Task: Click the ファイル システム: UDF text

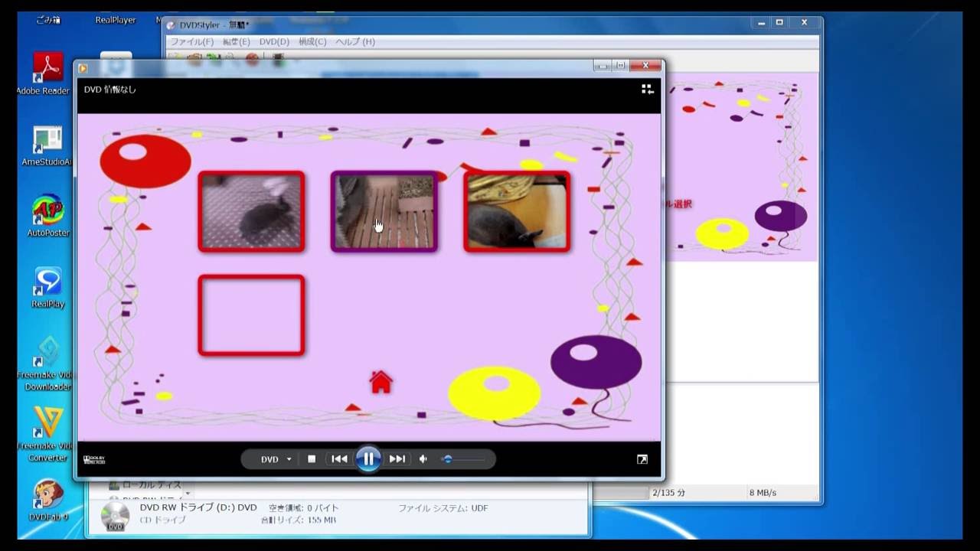Action: [x=443, y=508]
